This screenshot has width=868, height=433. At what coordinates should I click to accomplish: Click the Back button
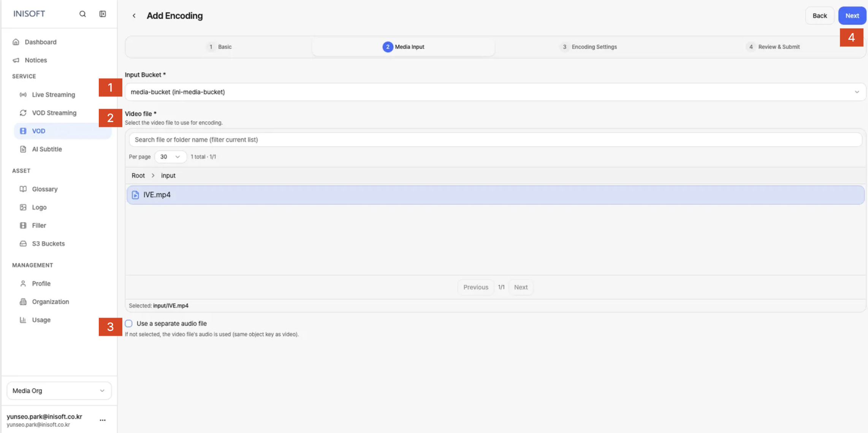click(820, 16)
